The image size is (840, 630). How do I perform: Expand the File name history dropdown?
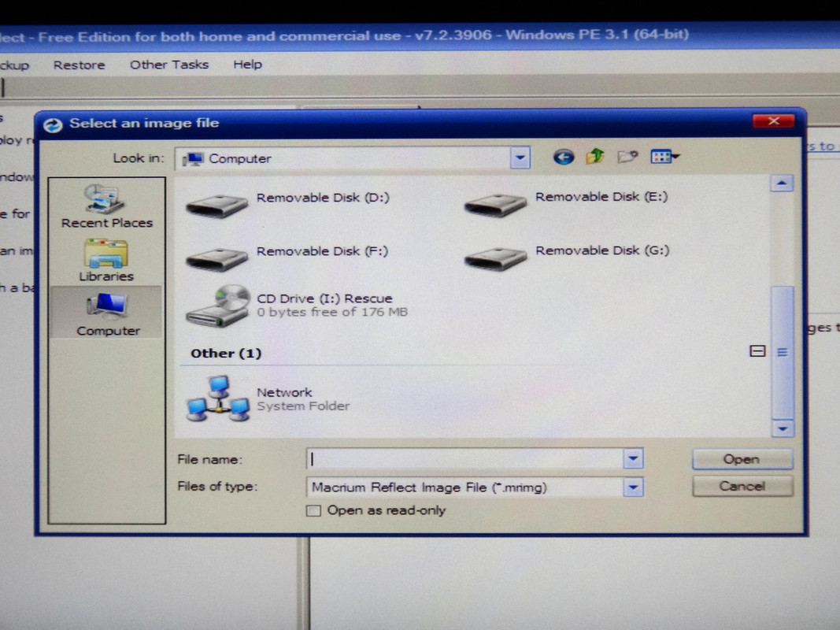[633, 458]
